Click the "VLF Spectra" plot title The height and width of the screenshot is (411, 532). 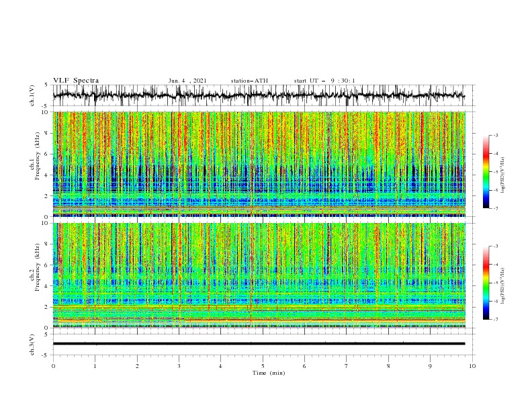click(x=76, y=81)
